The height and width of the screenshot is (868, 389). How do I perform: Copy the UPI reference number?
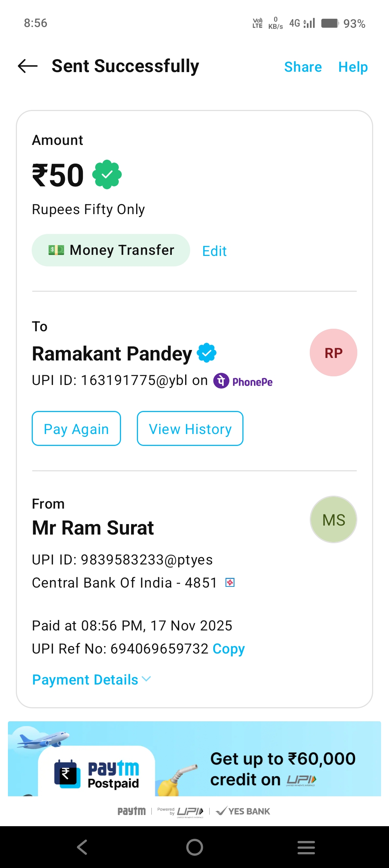tap(229, 649)
